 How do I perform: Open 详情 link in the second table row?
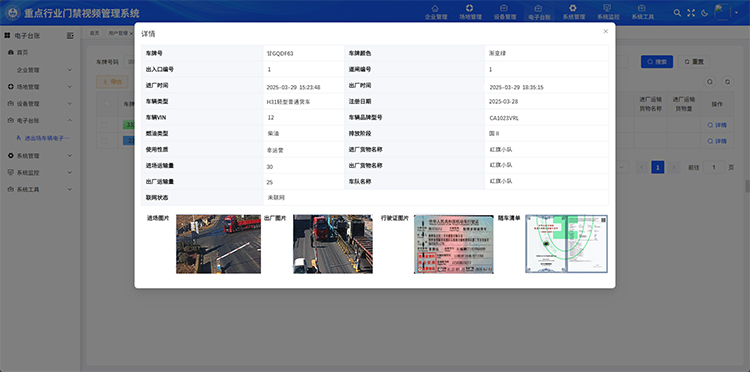click(717, 141)
